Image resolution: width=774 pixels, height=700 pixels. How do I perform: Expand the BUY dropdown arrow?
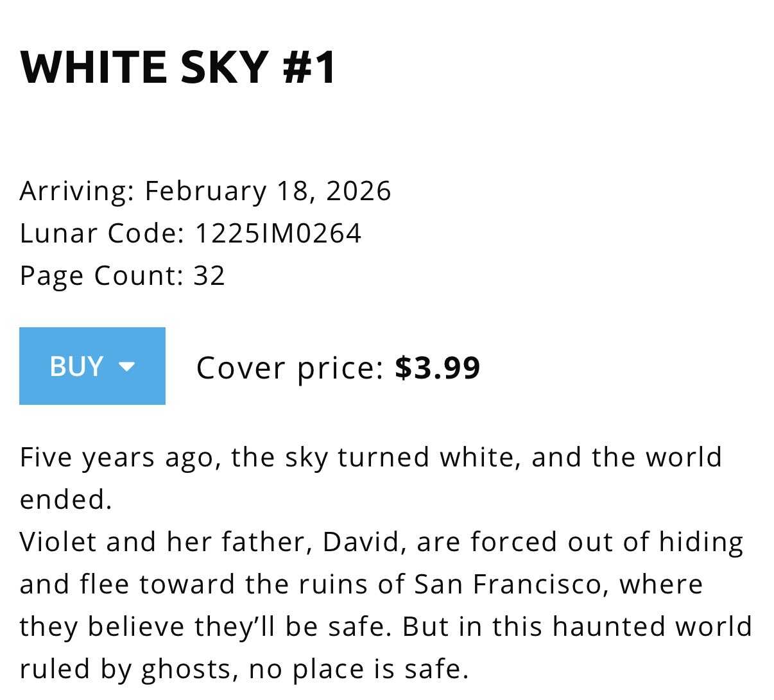[127, 367]
